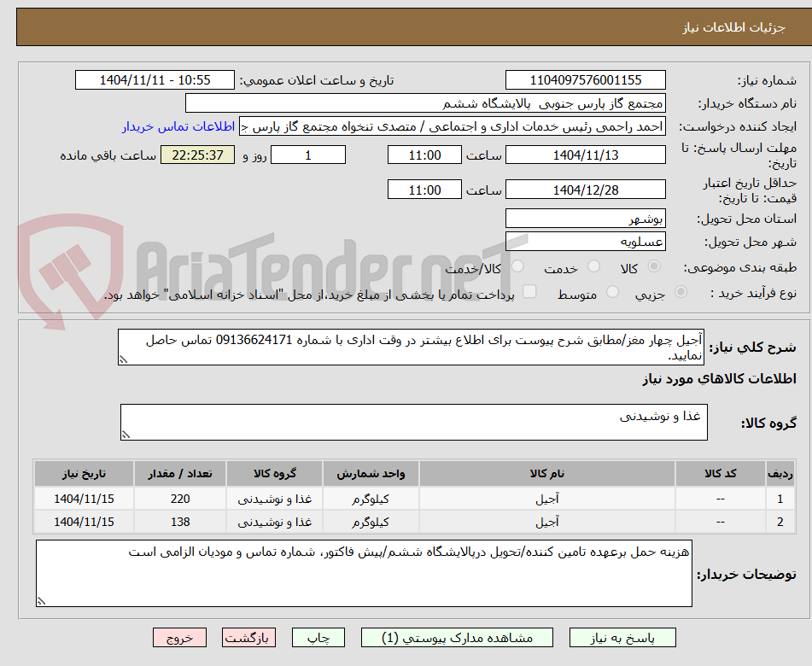Click the remaining days field showing 1

coord(308,155)
